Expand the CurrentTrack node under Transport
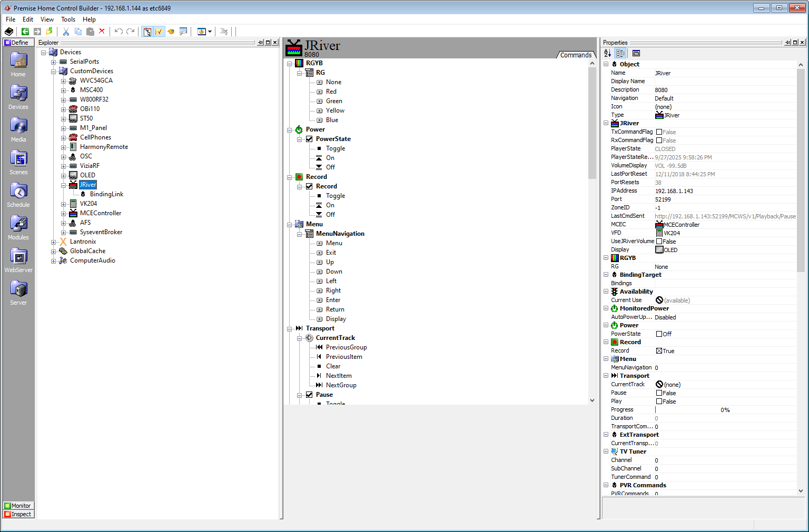 (x=299, y=338)
